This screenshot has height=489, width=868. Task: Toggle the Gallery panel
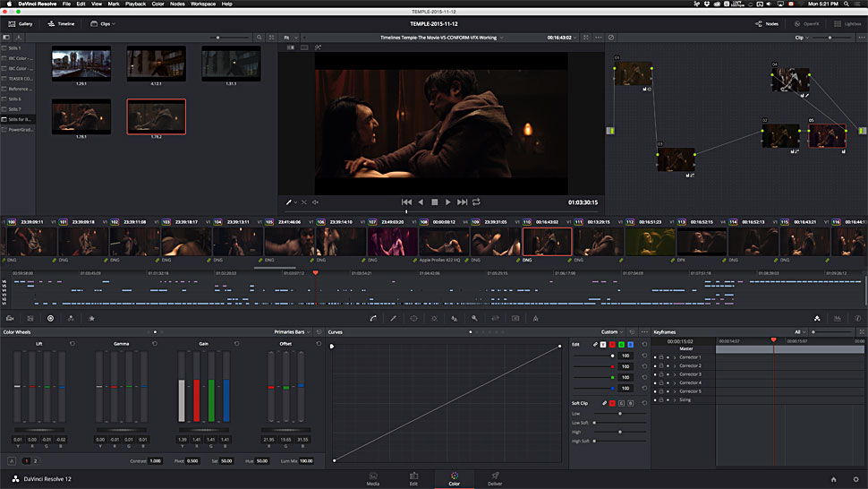pos(21,24)
